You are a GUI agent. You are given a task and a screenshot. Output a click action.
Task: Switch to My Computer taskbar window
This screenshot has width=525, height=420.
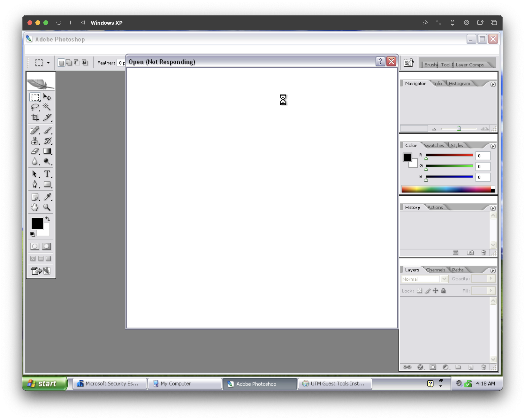[x=185, y=383]
